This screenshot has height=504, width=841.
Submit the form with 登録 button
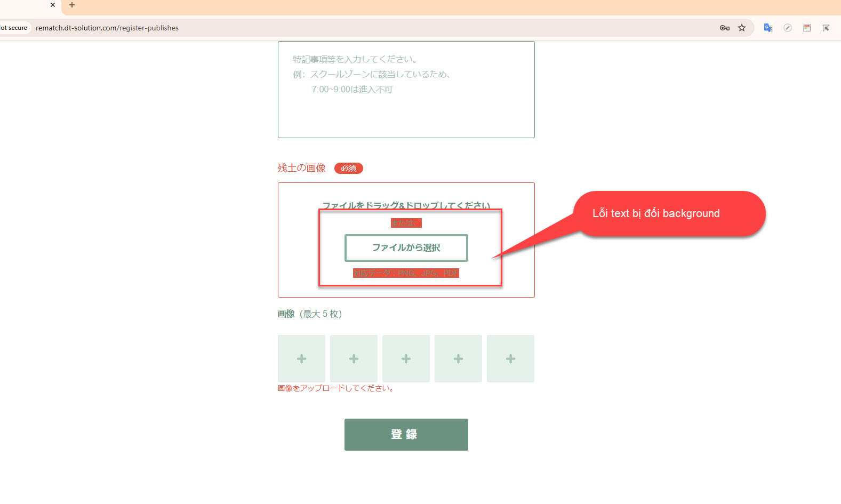click(x=406, y=434)
